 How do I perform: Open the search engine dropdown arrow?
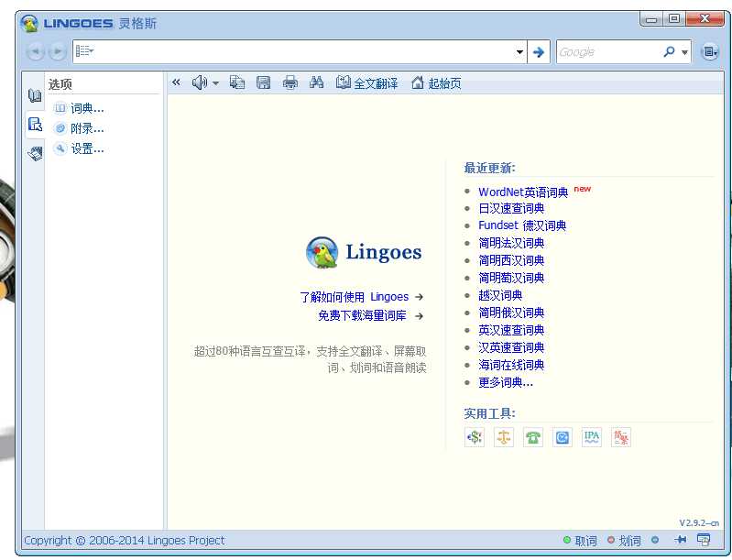click(684, 52)
